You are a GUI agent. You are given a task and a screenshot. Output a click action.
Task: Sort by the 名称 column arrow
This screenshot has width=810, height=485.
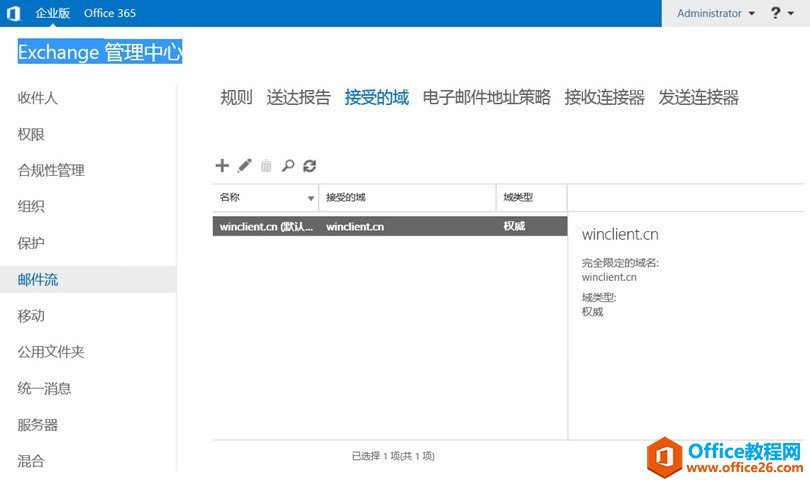(310, 198)
